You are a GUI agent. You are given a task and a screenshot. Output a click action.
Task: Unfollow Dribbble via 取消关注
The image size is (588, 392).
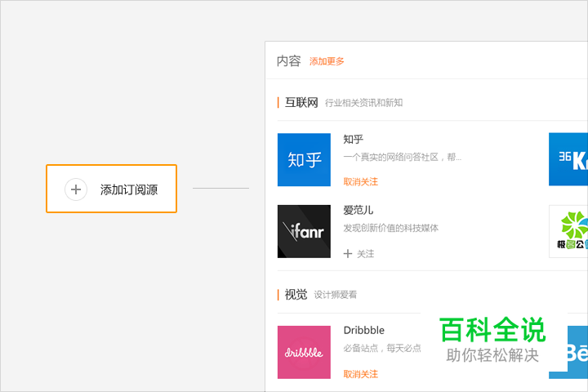361,374
